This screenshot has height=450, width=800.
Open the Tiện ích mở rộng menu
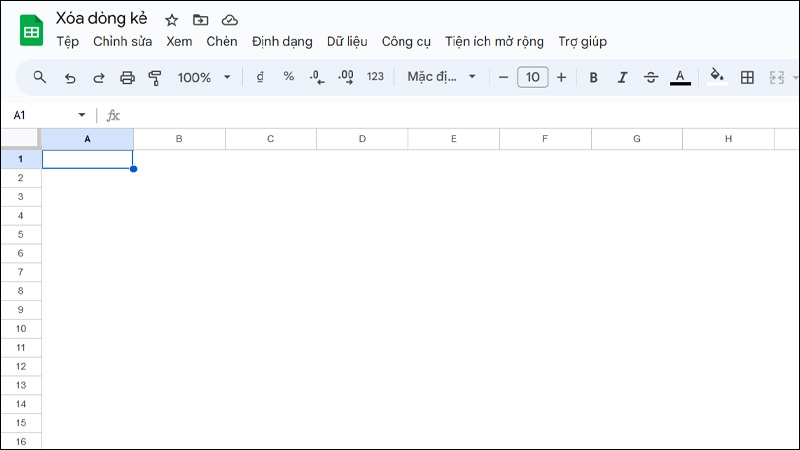point(494,42)
